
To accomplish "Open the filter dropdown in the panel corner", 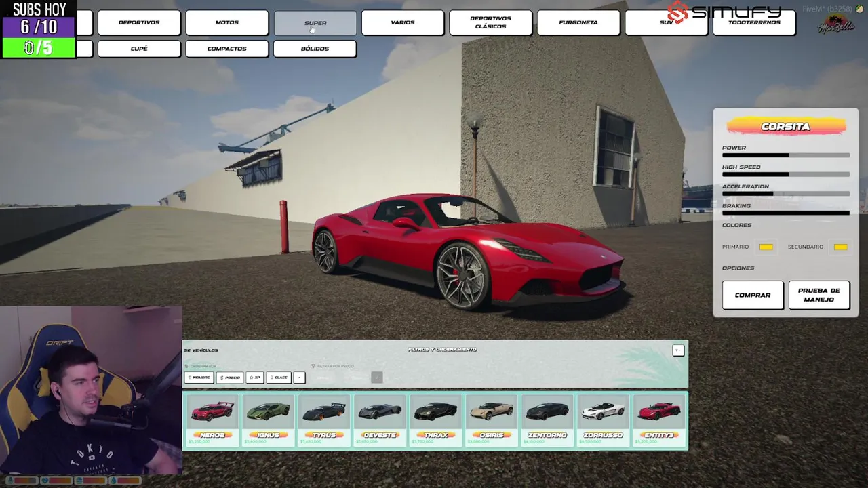I will coord(678,350).
